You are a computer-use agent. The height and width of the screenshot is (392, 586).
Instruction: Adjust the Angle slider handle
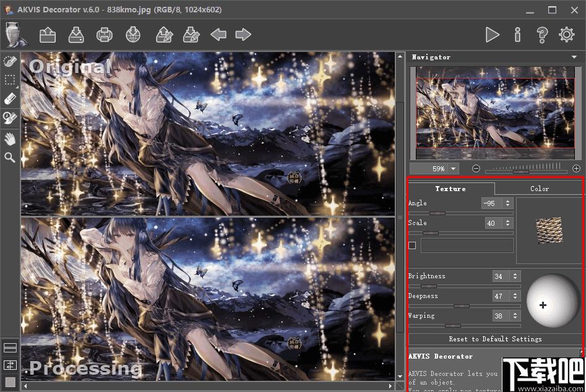click(437, 213)
